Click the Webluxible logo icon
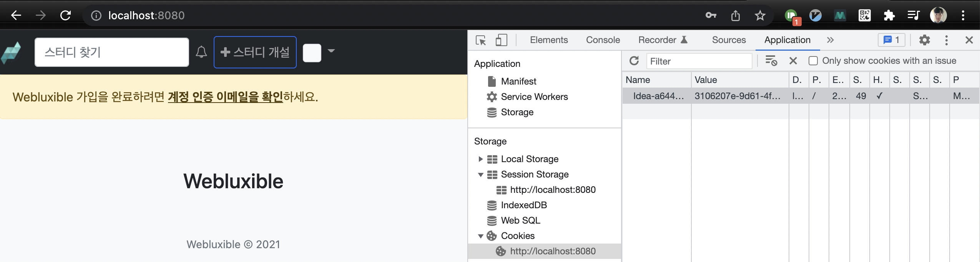The width and height of the screenshot is (980, 262). coord(11,53)
